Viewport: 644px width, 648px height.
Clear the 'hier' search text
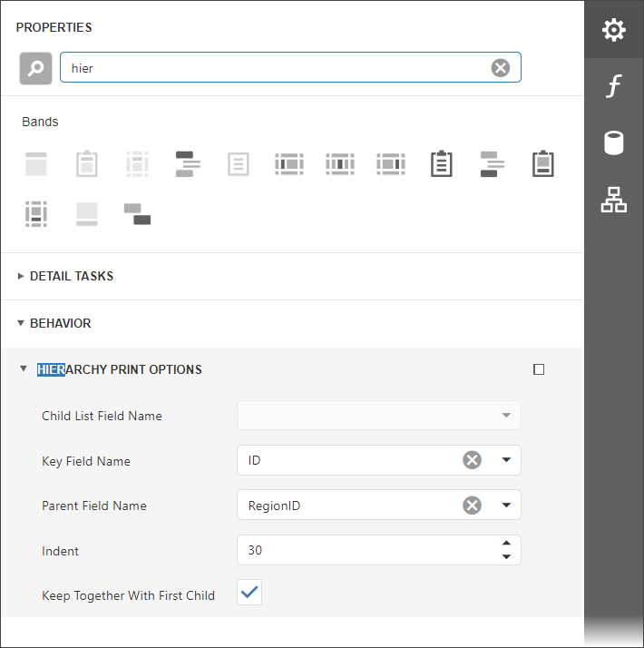pos(500,68)
